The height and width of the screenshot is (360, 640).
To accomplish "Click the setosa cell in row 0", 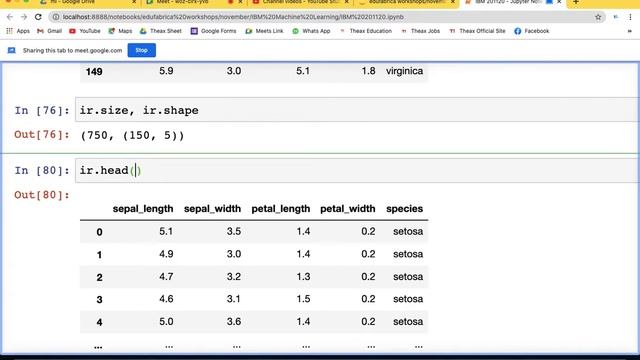I will (x=408, y=231).
